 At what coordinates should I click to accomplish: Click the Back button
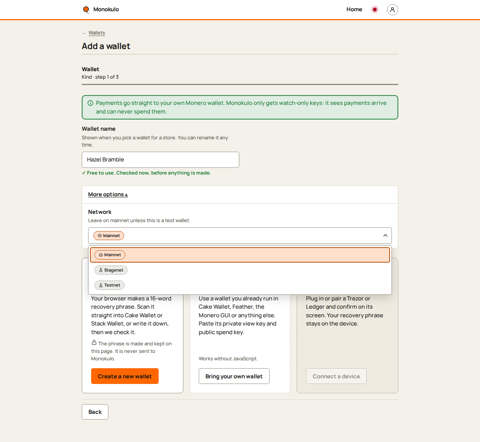pyautogui.click(x=95, y=412)
